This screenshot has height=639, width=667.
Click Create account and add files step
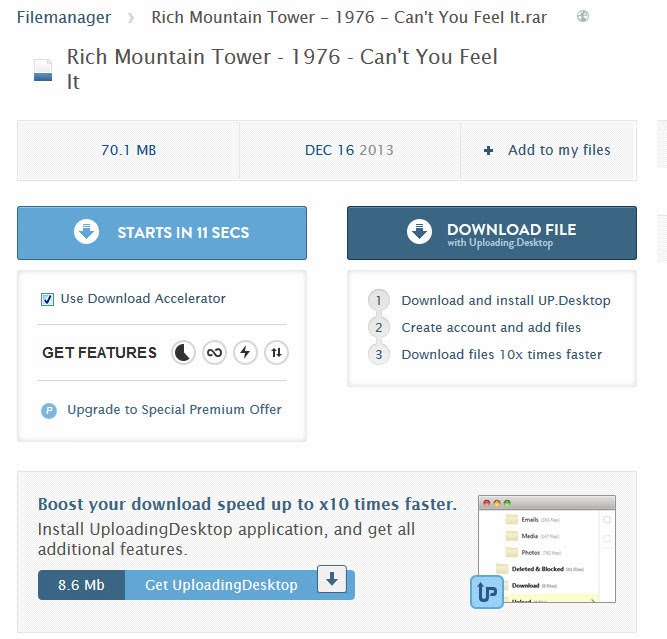coord(491,328)
